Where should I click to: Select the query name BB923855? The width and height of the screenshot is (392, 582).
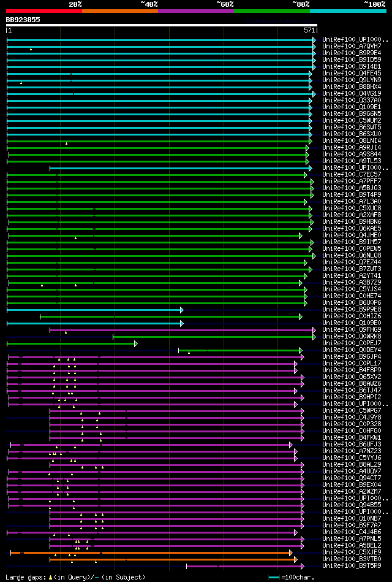click(23, 20)
